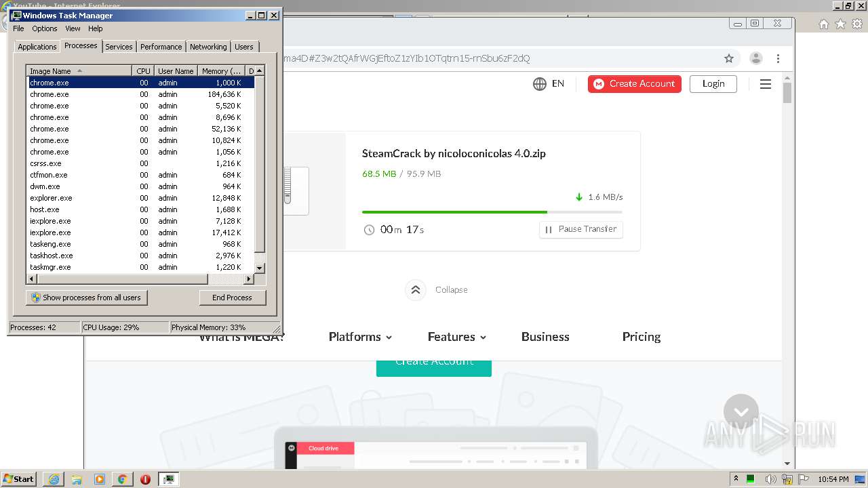Click the End Process button
868x488 pixels.
pos(232,298)
